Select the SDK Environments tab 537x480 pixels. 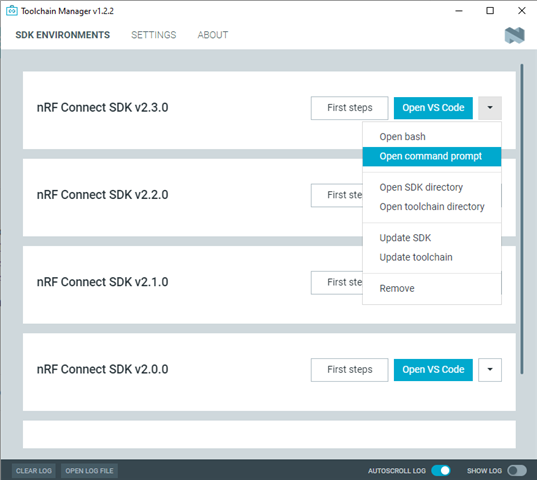[63, 35]
